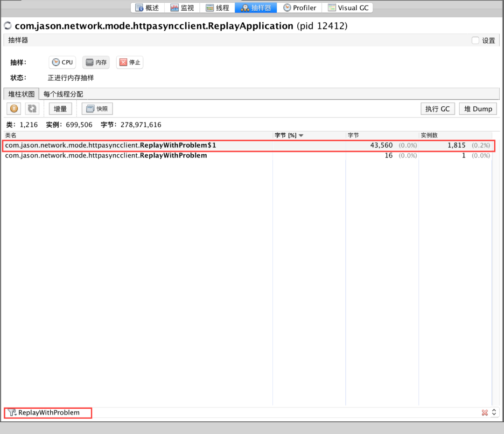Viewport: 504px width, 434px height.
Task: Sort by instance count column
Action: pos(429,135)
